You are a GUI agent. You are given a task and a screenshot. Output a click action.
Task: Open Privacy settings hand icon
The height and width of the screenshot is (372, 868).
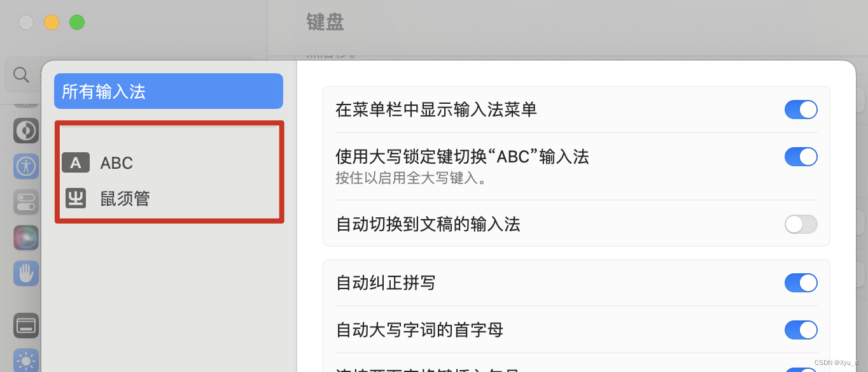pyautogui.click(x=26, y=273)
